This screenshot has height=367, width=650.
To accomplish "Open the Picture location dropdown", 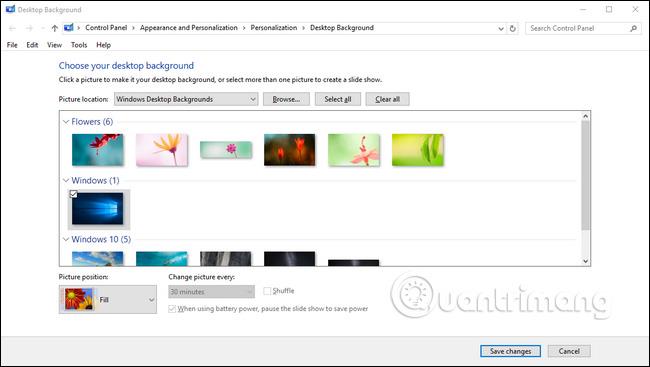I will tap(186, 99).
